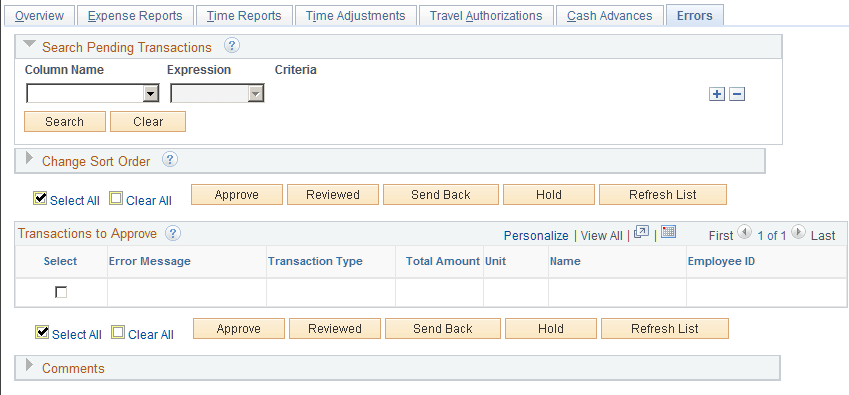Expand the Comments section

pyautogui.click(x=30, y=366)
